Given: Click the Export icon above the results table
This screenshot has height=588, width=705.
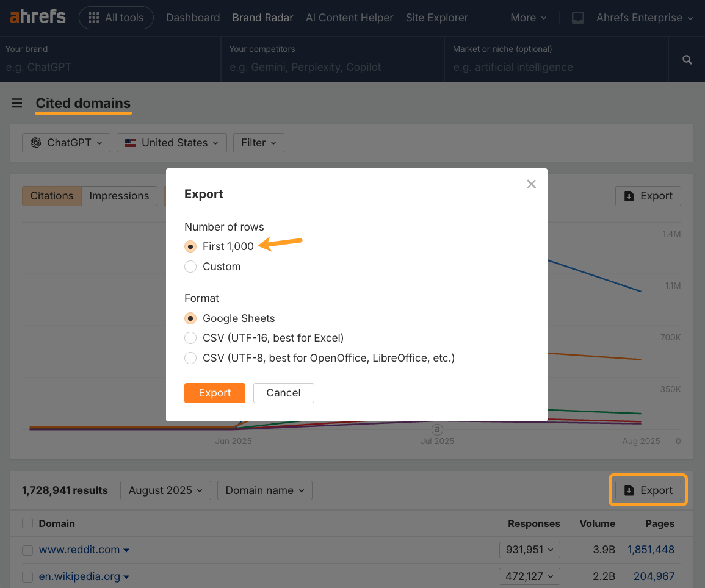Looking at the screenshot, I should (x=629, y=490).
